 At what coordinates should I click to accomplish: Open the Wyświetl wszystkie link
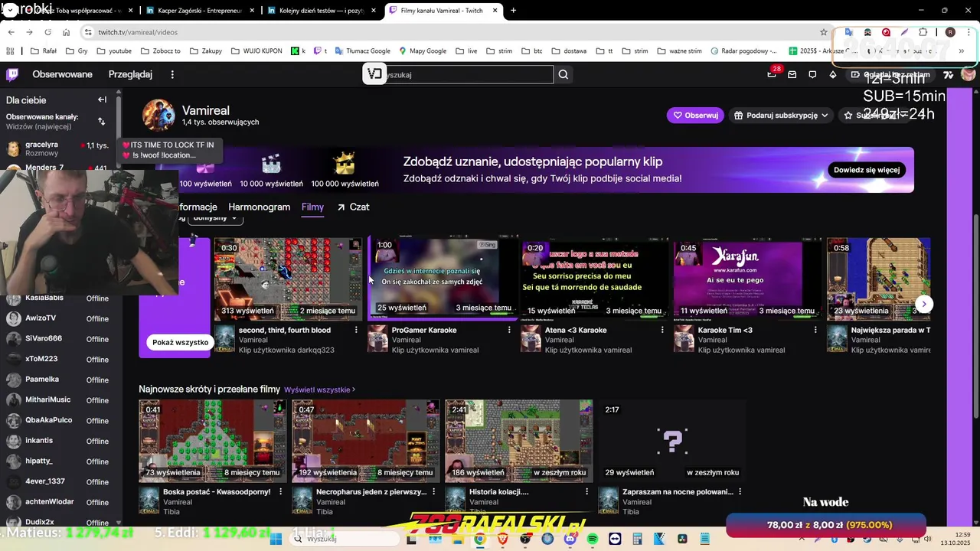coord(319,390)
